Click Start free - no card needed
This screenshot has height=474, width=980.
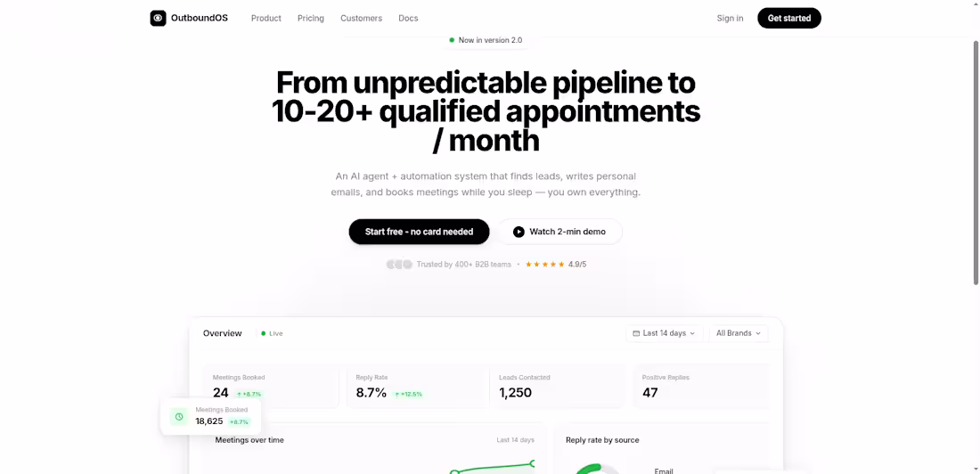pos(419,232)
